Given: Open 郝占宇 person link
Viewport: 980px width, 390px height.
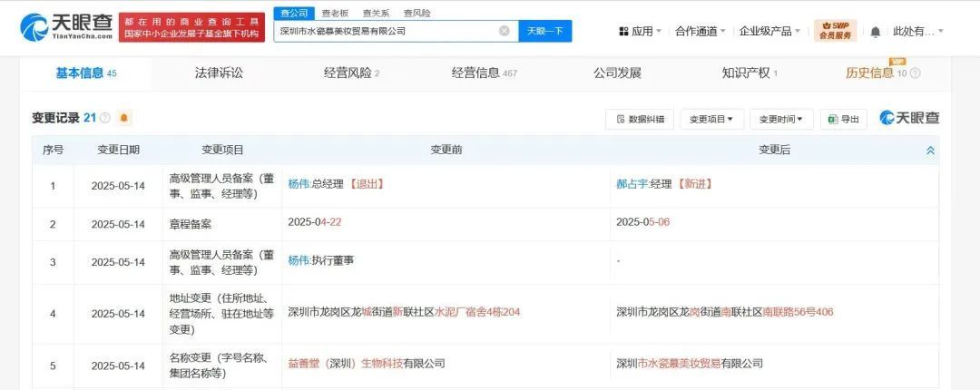Looking at the screenshot, I should [x=632, y=184].
